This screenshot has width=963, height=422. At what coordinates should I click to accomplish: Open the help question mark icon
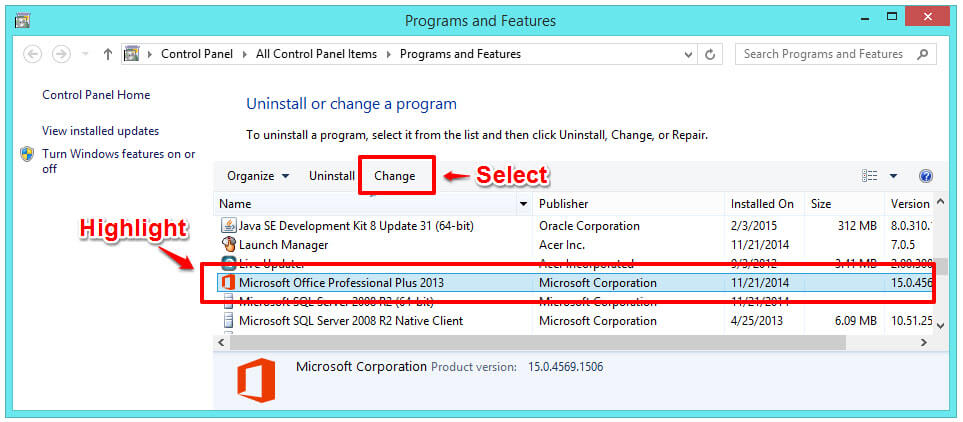(925, 176)
